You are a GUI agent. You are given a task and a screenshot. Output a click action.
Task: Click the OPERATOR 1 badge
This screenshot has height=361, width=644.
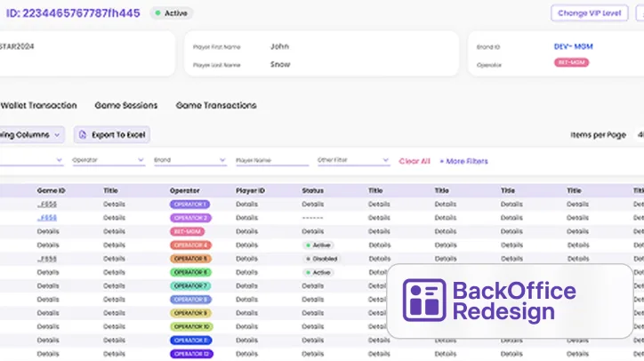[189, 205]
